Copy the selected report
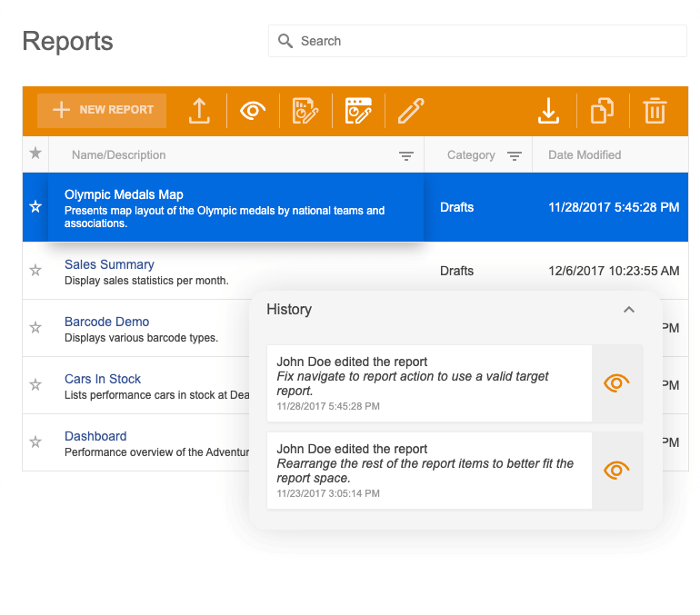This screenshot has width=700, height=615. click(x=602, y=111)
